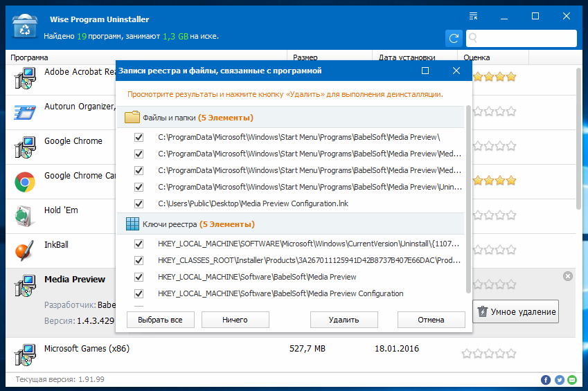Click the InkBall game icon
The width and height of the screenshot is (588, 391).
(x=25, y=251)
